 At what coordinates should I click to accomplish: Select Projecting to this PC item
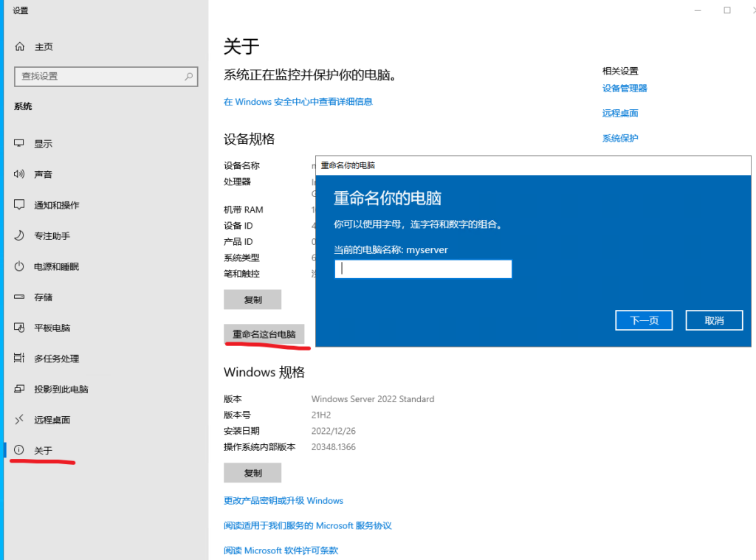point(61,389)
